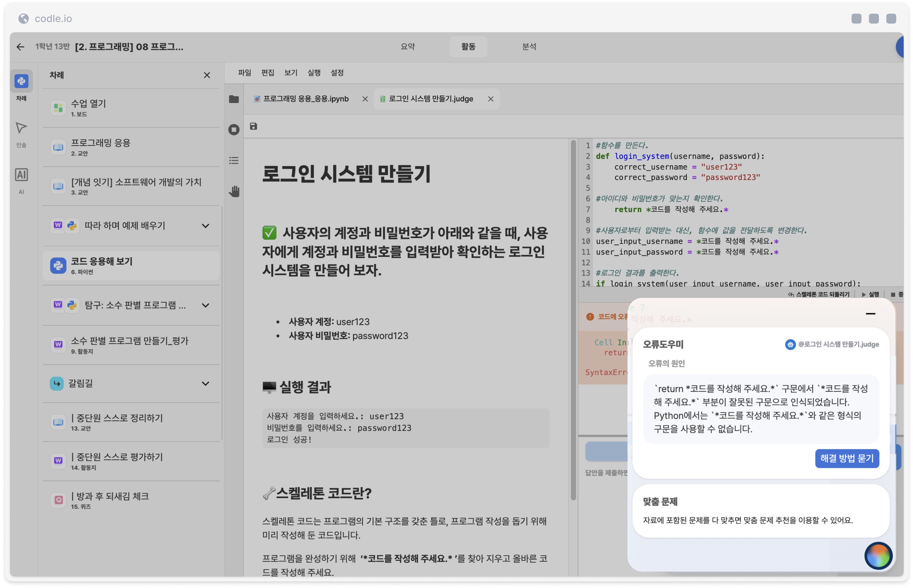
Task: Click the colorful AI helper orb
Action: (878, 555)
